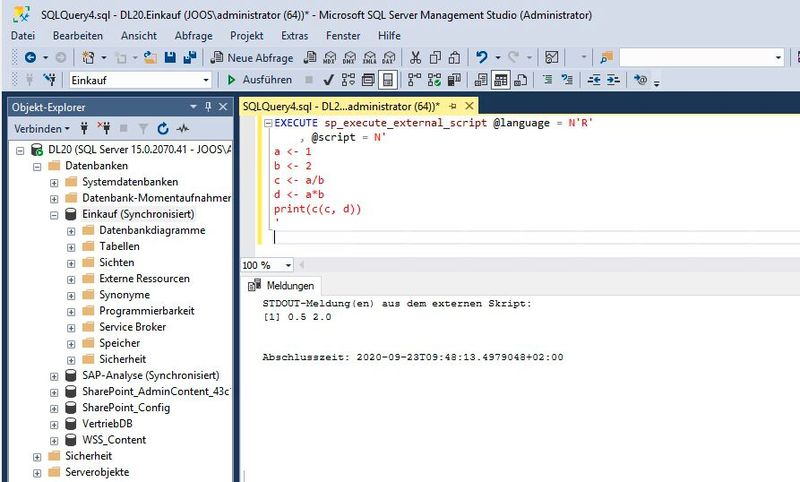Expand the Tabellen folder
The image size is (800, 482).
tap(71, 247)
